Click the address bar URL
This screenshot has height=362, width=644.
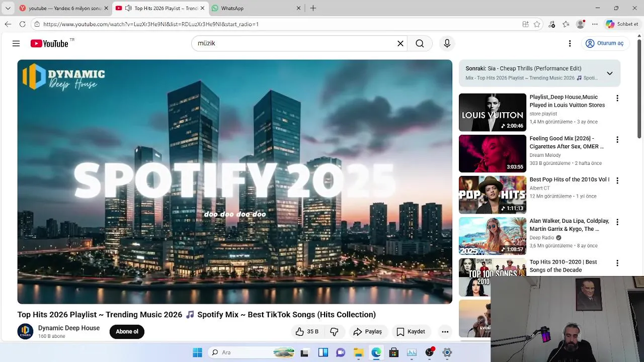point(151,24)
